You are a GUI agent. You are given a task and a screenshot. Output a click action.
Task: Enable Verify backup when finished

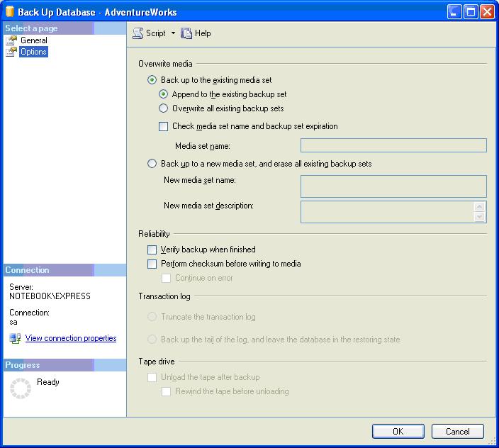[x=152, y=250]
